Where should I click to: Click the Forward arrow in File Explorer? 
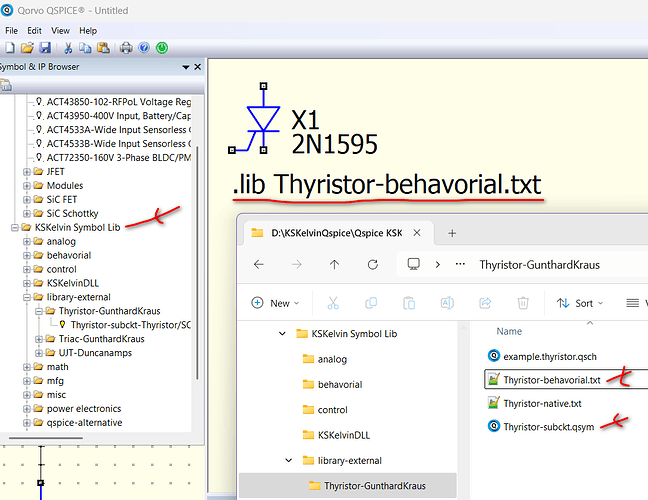tap(297, 264)
